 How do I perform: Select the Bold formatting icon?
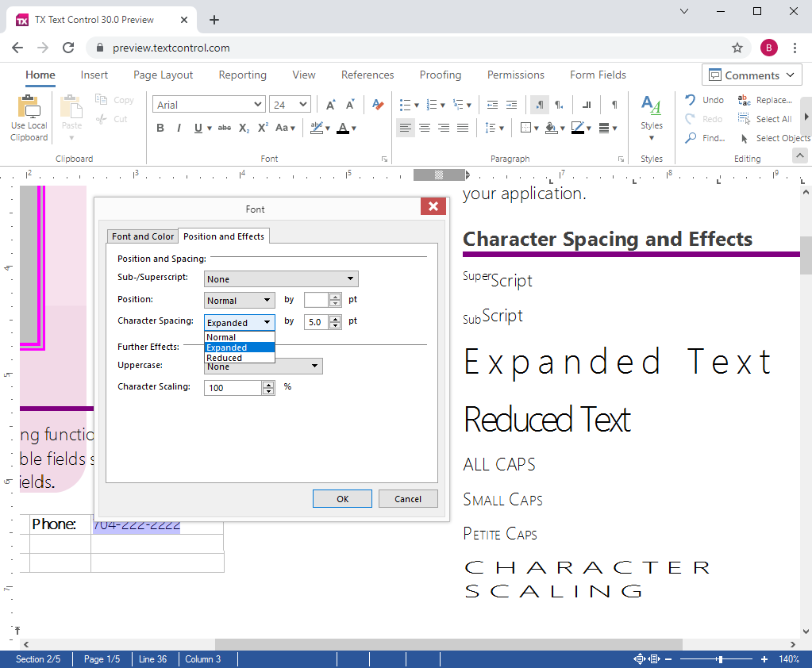point(160,128)
